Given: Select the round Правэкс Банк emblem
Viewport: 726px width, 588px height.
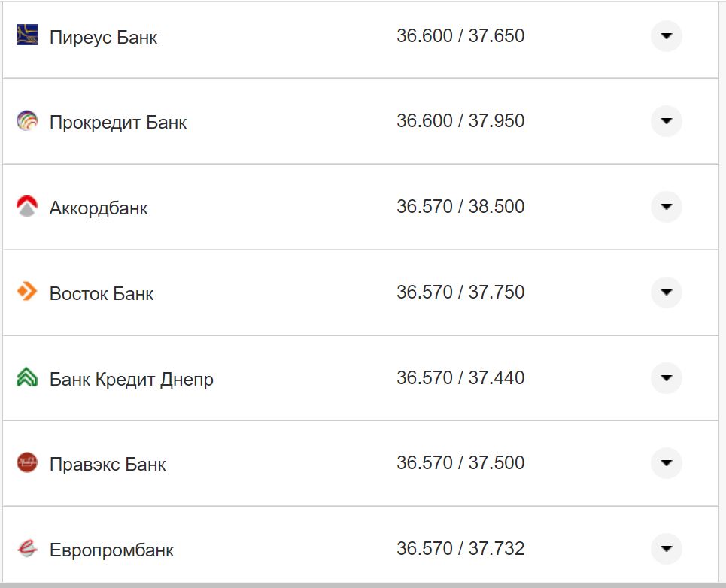Looking at the screenshot, I should (x=26, y=463).
